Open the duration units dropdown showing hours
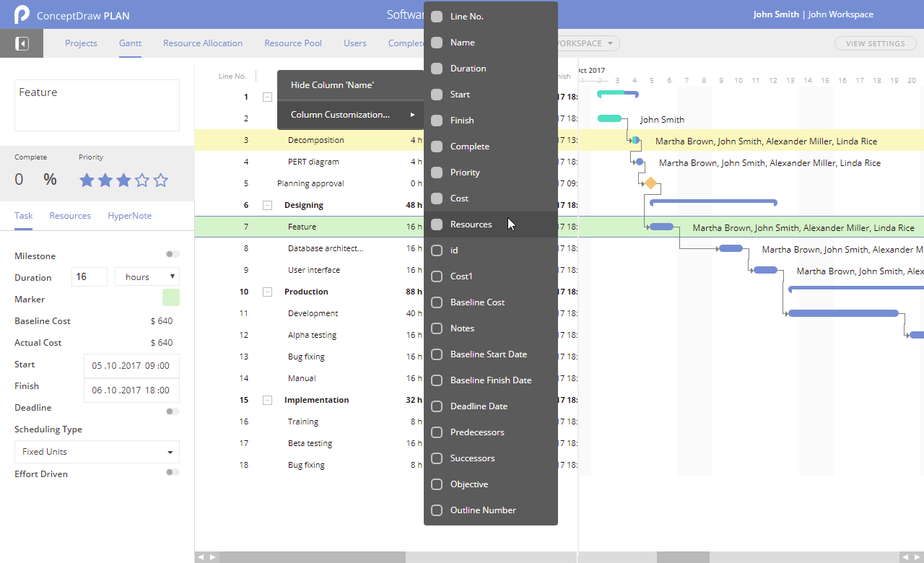 point(147,276)
